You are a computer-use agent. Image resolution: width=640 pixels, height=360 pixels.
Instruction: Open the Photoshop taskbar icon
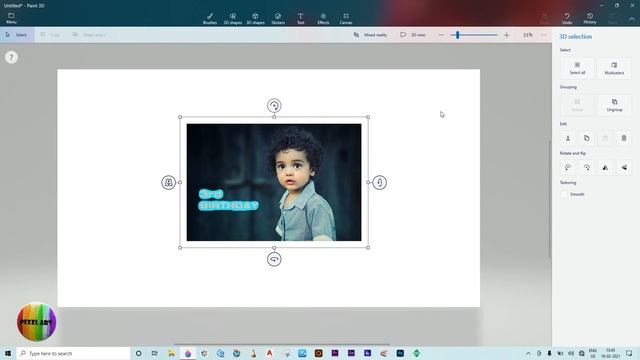click(400, 353)
